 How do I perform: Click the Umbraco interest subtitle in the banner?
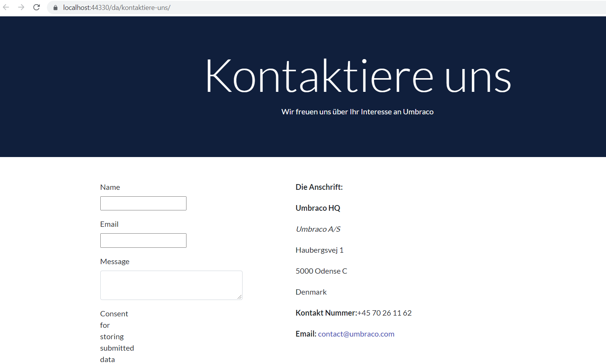point(357,112)
